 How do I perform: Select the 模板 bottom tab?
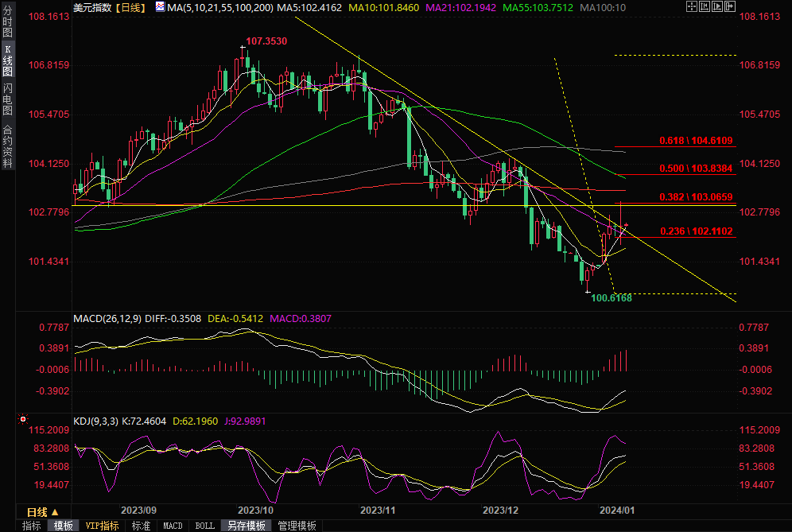64,526
